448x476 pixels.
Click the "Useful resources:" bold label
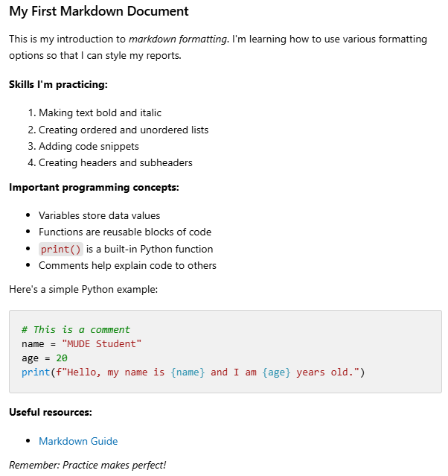click(50, 412)
